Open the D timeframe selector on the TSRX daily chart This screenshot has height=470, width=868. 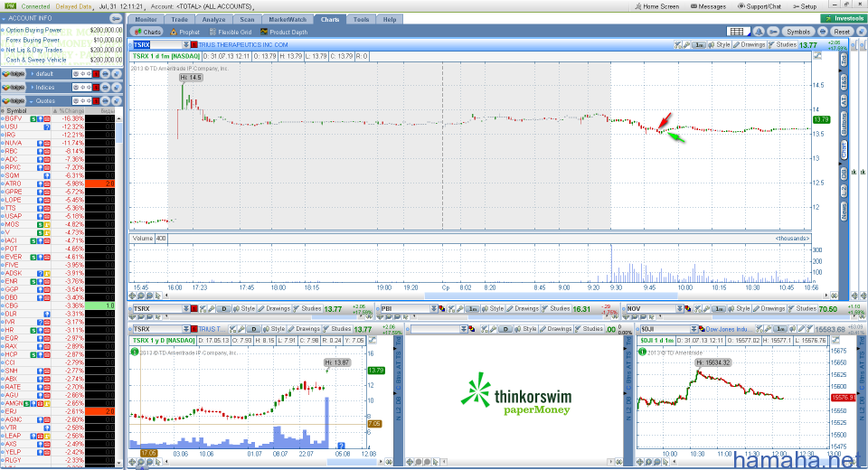(x=253, y=329)
